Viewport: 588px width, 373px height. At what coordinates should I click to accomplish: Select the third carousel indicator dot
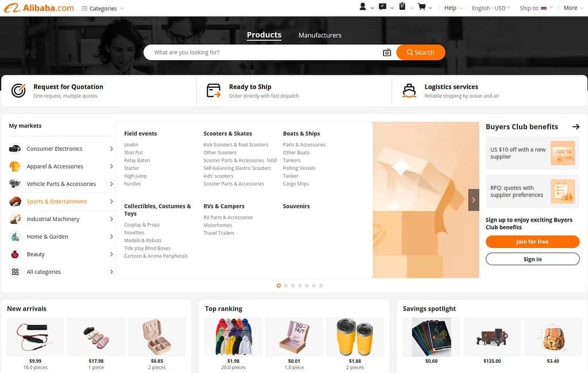[293, 285]
